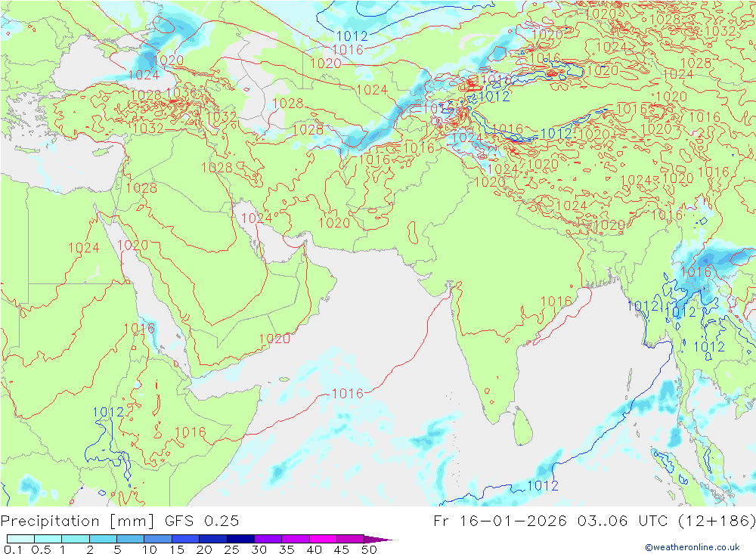This screenshot has width=756, height=554.
Task: Click the '1016' label on India's east coast
Action: [x=556, y=302]
